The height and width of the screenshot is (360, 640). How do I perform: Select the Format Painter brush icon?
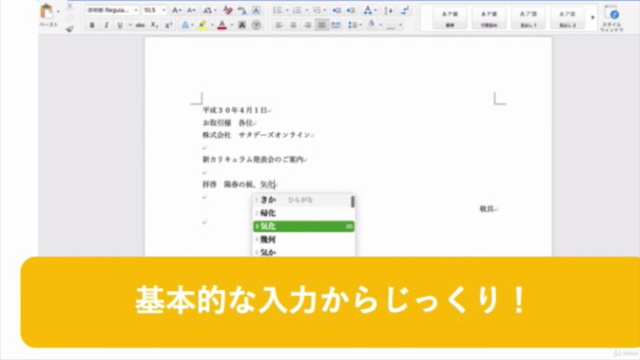tap(70, 29)
